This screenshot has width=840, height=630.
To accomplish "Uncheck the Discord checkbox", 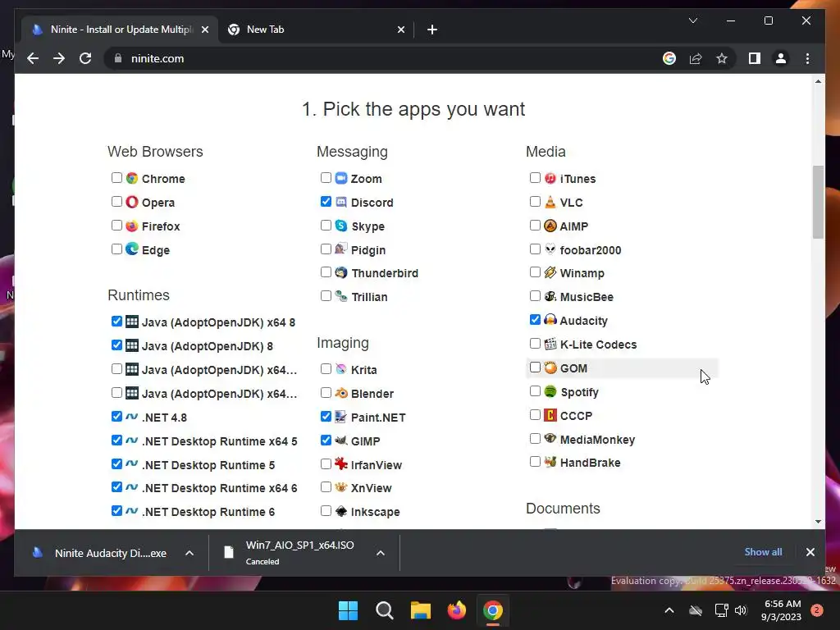I will [326, 202].
